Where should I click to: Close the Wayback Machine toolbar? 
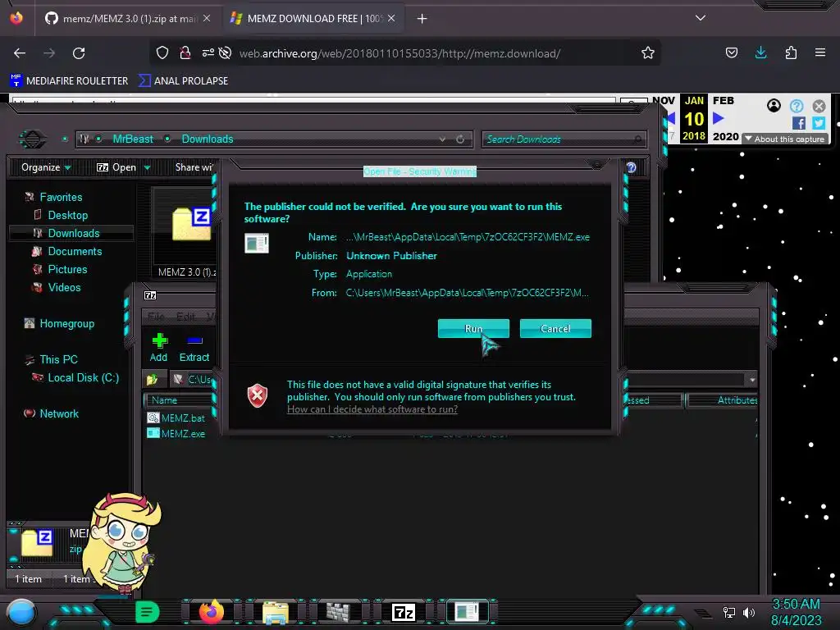click(x=819, y=106)
